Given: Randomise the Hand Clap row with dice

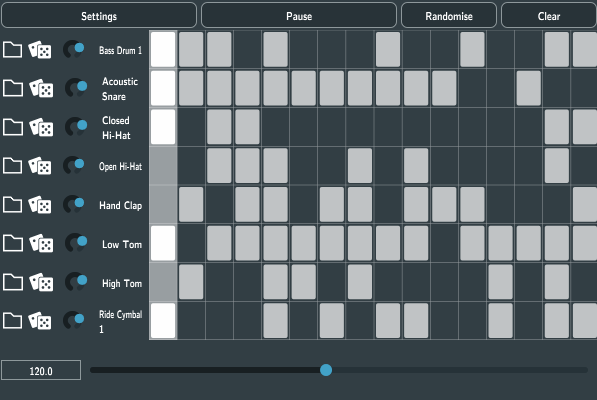Looking at the screenshot, I should coord(40,205).
